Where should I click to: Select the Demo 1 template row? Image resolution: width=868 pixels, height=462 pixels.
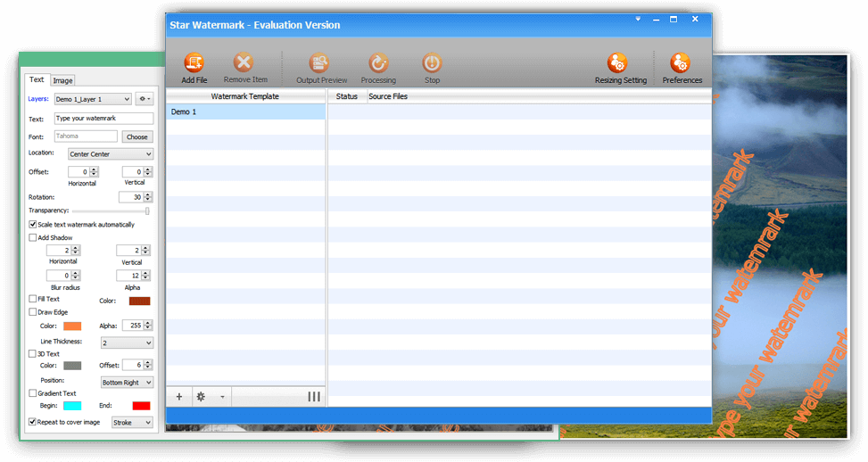point(246,111)
